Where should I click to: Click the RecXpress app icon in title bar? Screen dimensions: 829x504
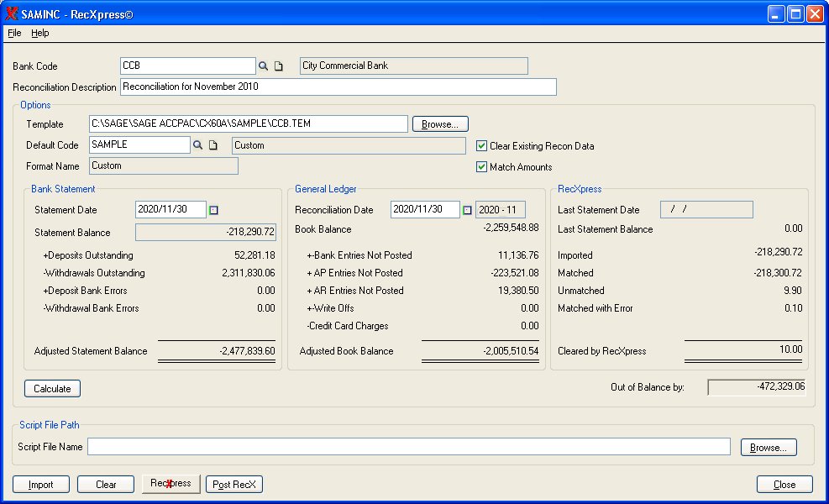pyautogui.click(x=11, y=13)
